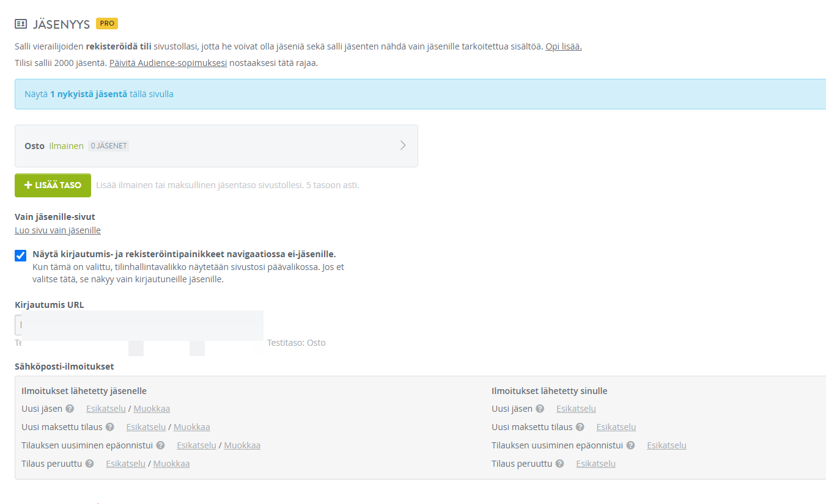This screenshot has height=504, width=826.
Task: Click the Testitaso: Osto text
Action: coord(297,343)
